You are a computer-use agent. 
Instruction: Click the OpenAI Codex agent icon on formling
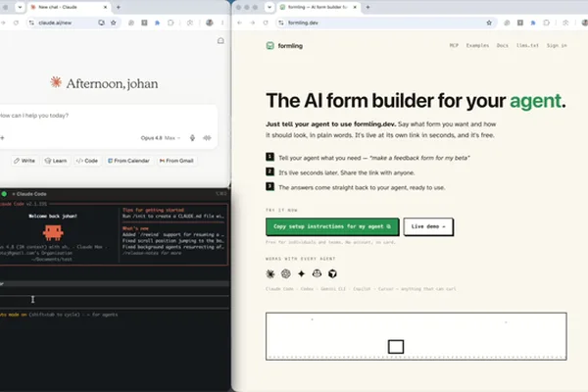click(x=286, y=273)
